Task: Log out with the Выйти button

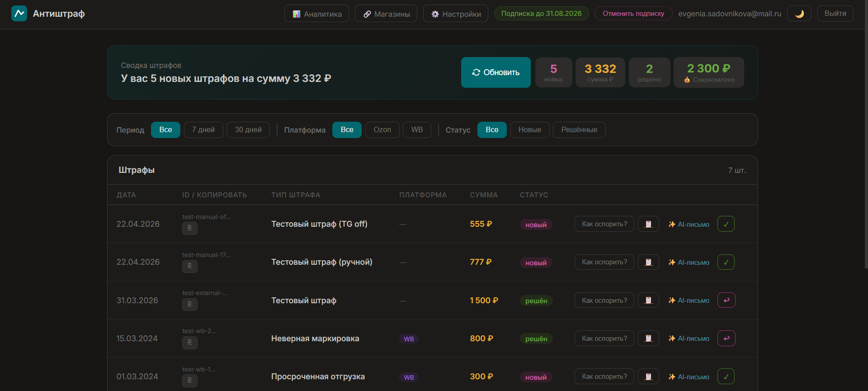Action: 835,14
